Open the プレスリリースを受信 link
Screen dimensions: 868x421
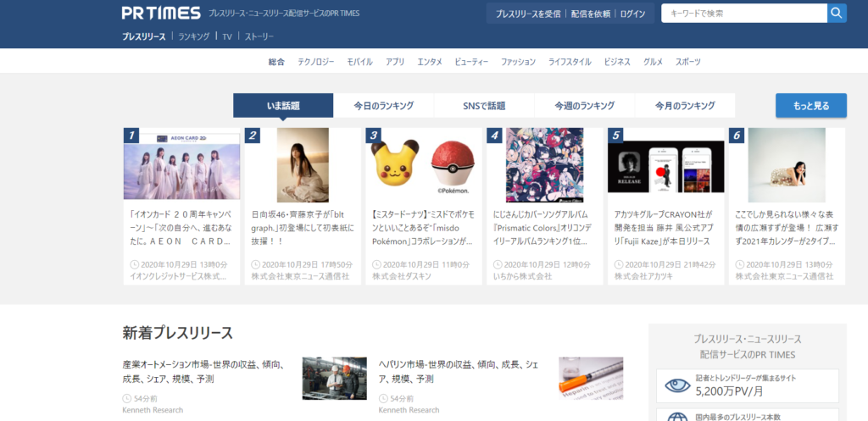tap(527, 14)
